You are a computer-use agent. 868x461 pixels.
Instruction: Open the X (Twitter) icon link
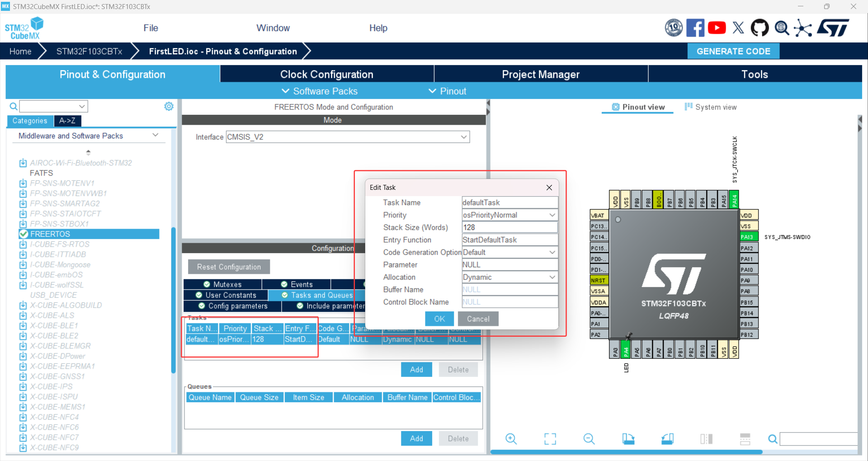pyautogui.click(x=738, y=28)
